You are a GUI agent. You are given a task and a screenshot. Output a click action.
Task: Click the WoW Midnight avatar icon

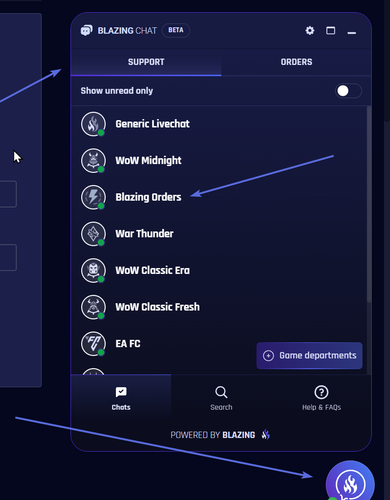pyautogui.click(x=93, y=161)
